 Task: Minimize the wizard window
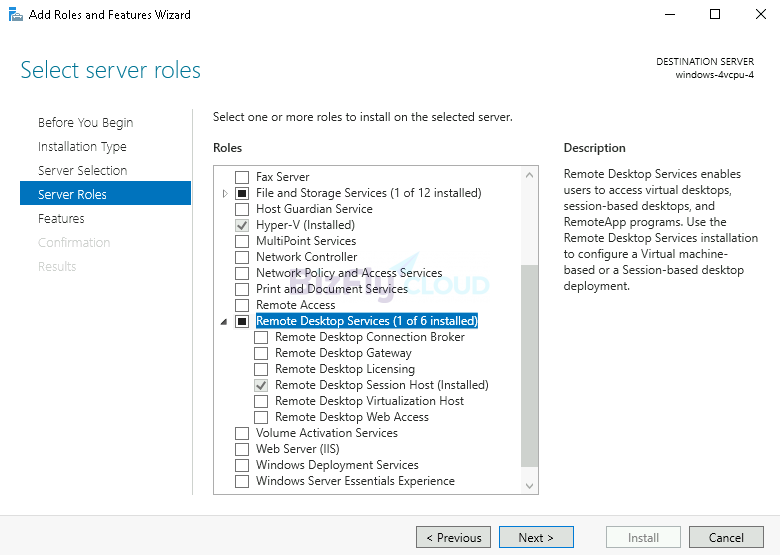(670, 14)
